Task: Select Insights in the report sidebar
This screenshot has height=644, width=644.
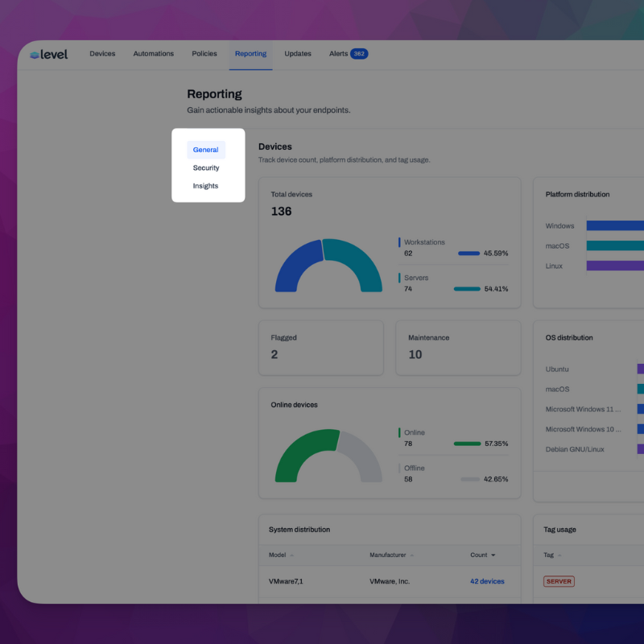Action: point(205,186)
